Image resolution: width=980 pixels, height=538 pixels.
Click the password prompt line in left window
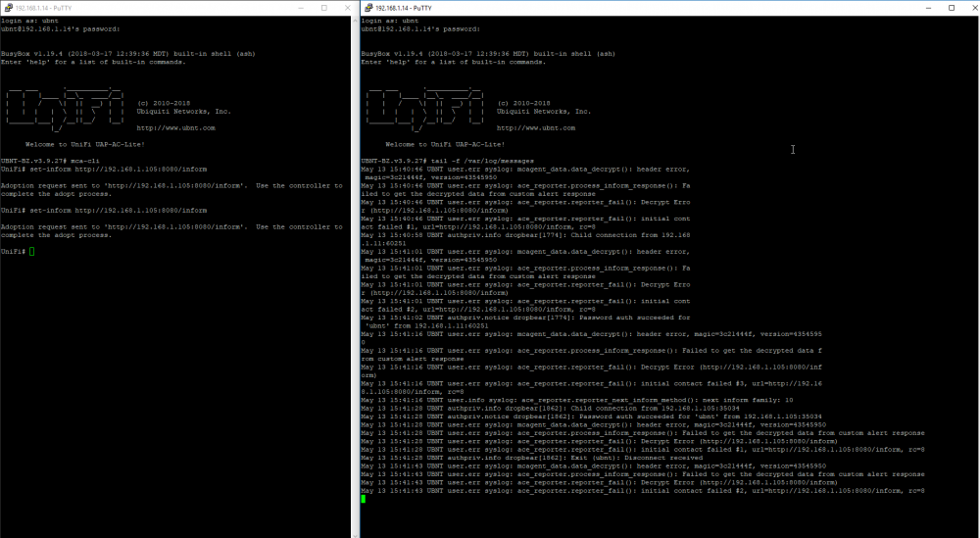(61, 28)
